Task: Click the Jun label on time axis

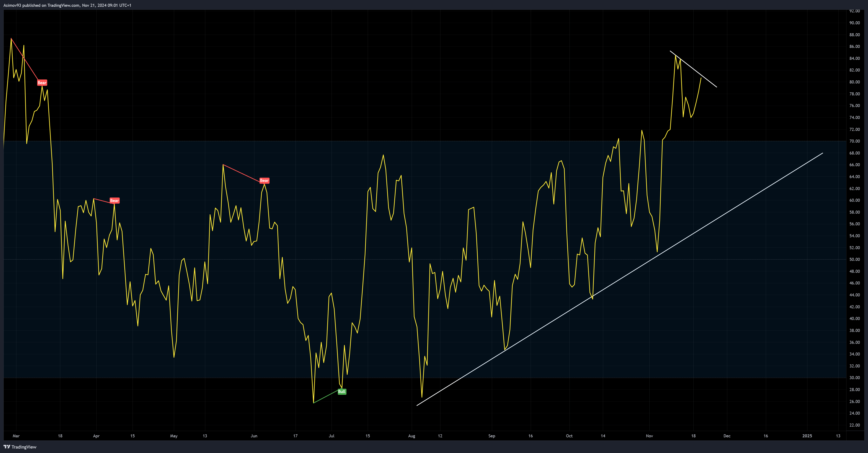Action: pos(254,436)
